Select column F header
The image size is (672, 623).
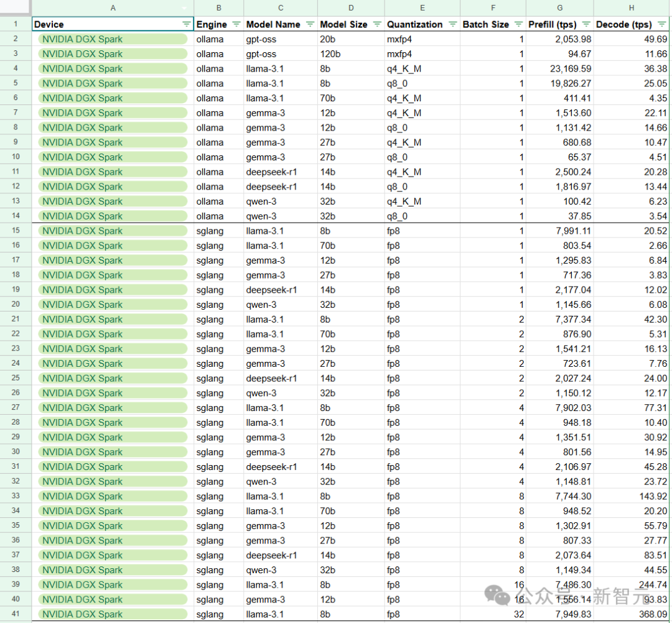tap(493, 7)
